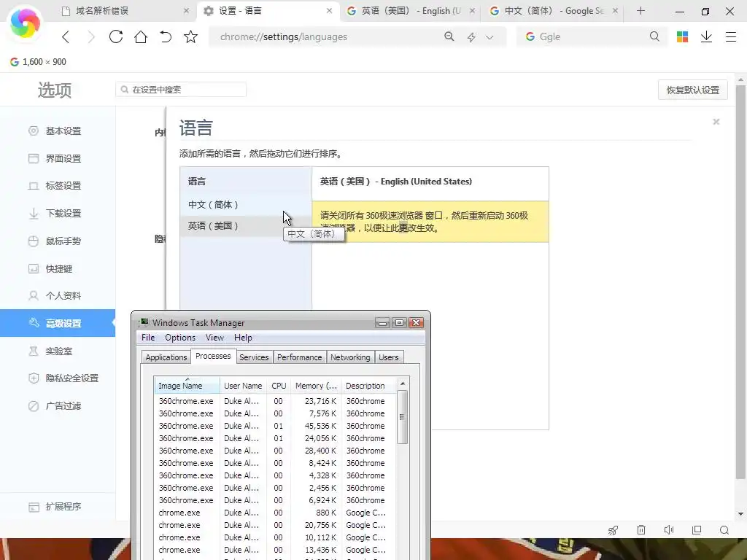
Task: Open 鼠标手势 in sidebar
Action: [x=57, y=241]
